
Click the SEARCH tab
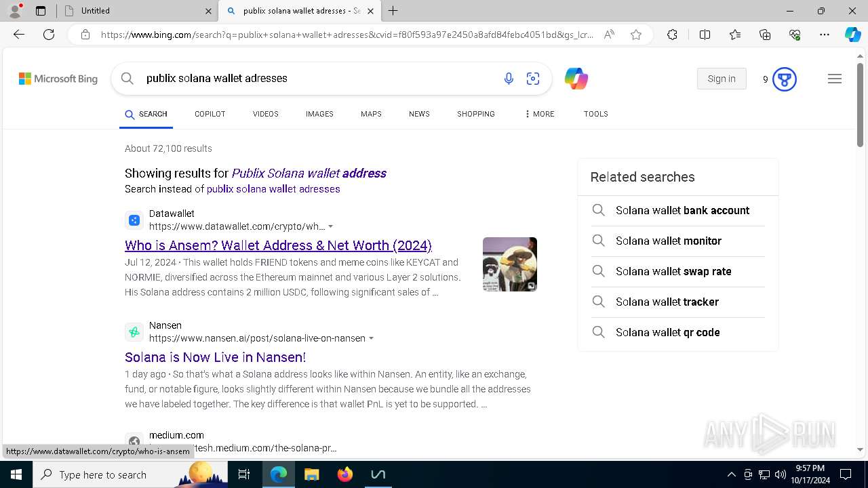(146, 114)
